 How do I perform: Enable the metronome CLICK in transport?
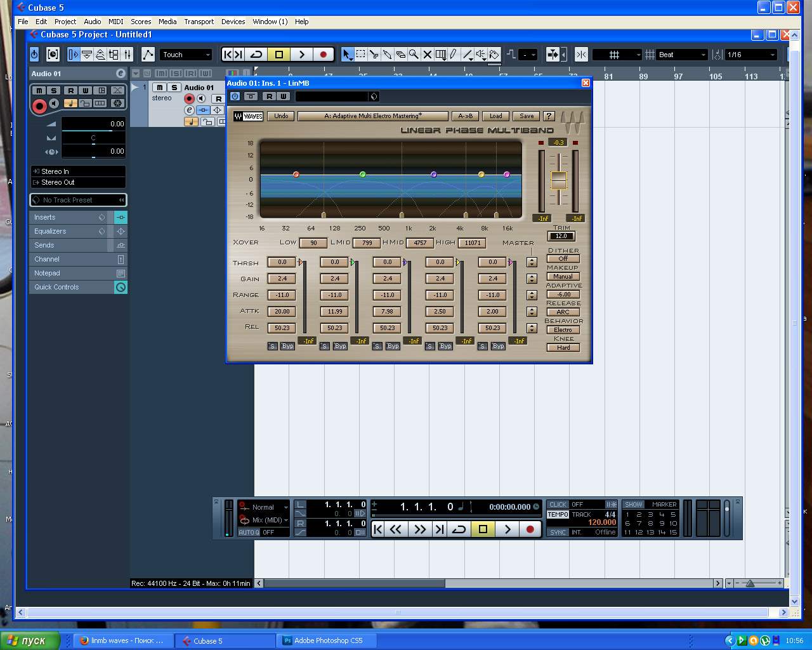click(558, 505)
